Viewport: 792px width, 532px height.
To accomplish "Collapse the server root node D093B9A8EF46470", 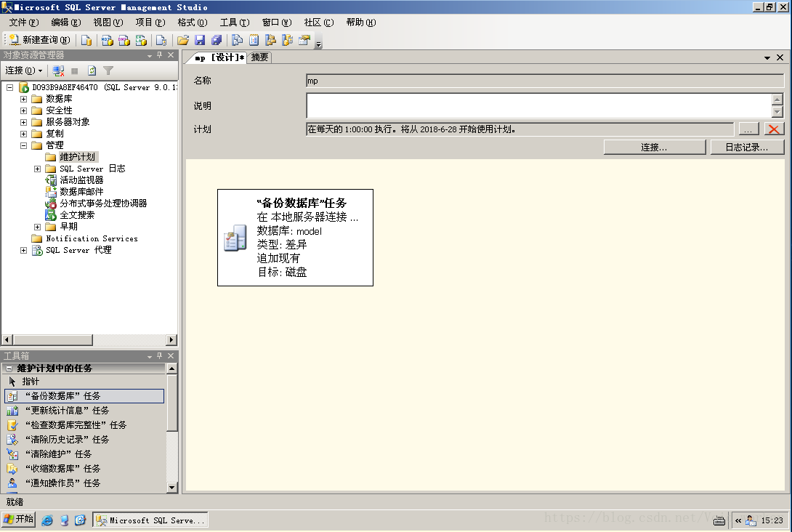I will [9, 87].
